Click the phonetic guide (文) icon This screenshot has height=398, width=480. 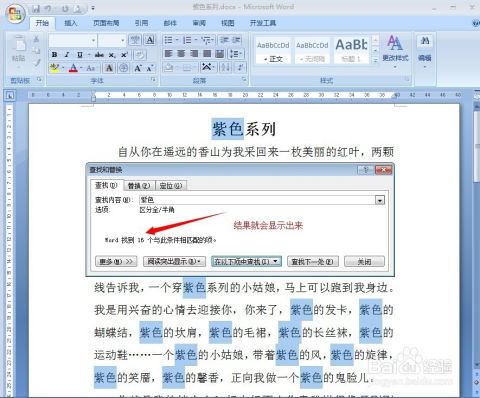(135, 41)
